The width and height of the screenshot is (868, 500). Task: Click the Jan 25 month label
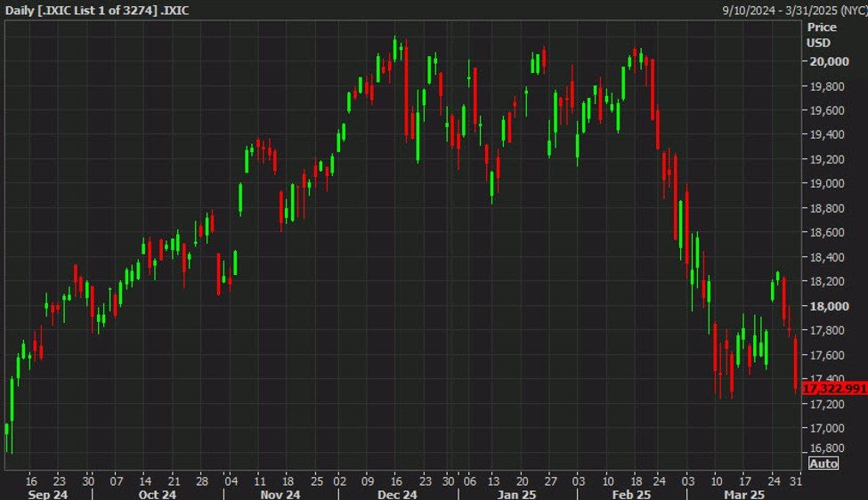(516, 494)
